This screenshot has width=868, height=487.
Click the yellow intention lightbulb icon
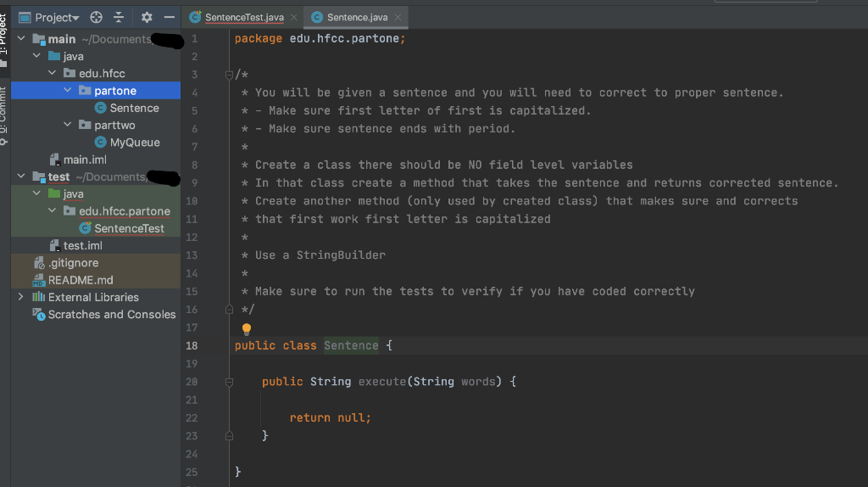247,329
